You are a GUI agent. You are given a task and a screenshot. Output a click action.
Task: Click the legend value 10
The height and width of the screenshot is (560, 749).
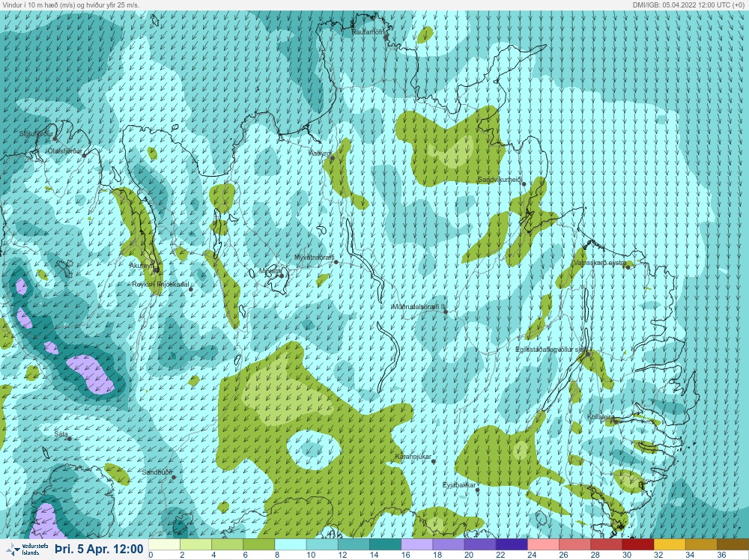[311, 555]
